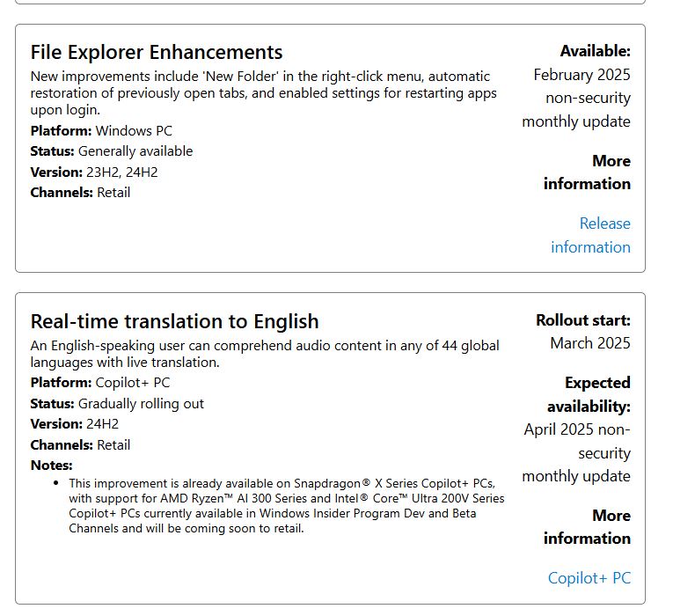Click the File Explorer Enhancements heading
This screenshot has width=673, height=616.
pos(157,52)
